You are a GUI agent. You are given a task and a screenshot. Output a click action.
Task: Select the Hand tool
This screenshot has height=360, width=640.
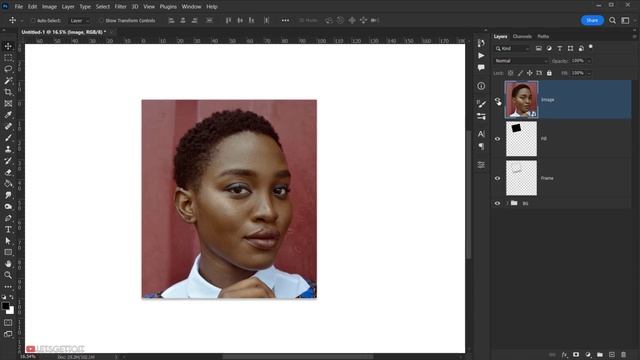[x=8, y=264]
